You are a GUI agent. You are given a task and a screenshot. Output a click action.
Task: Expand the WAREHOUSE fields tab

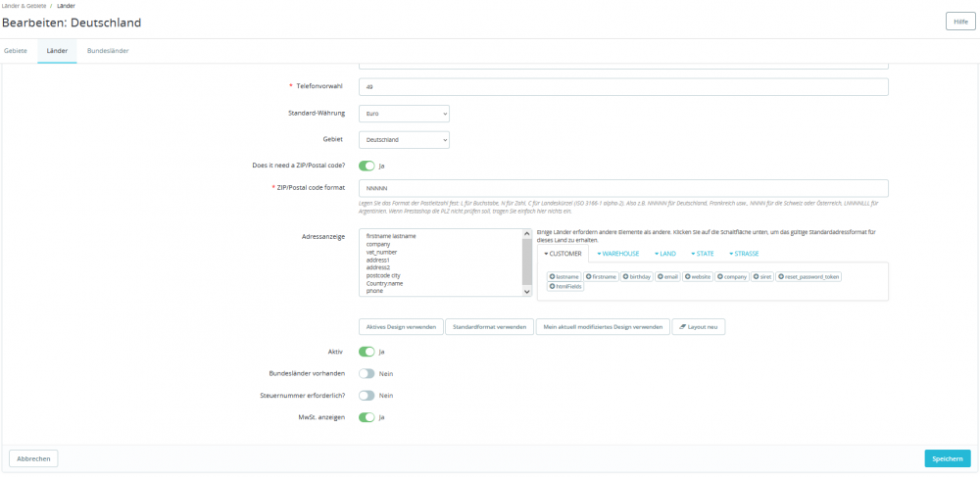click(x=617, y=254)
